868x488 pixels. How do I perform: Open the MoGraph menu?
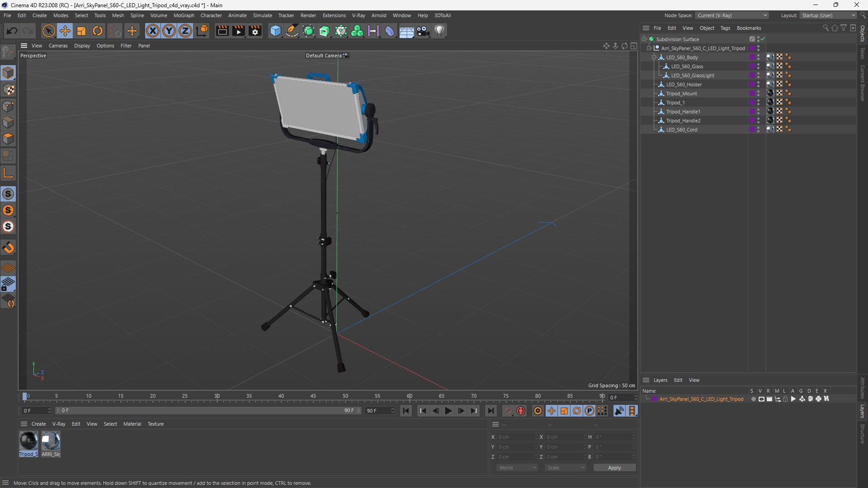(x=184, y=15)
